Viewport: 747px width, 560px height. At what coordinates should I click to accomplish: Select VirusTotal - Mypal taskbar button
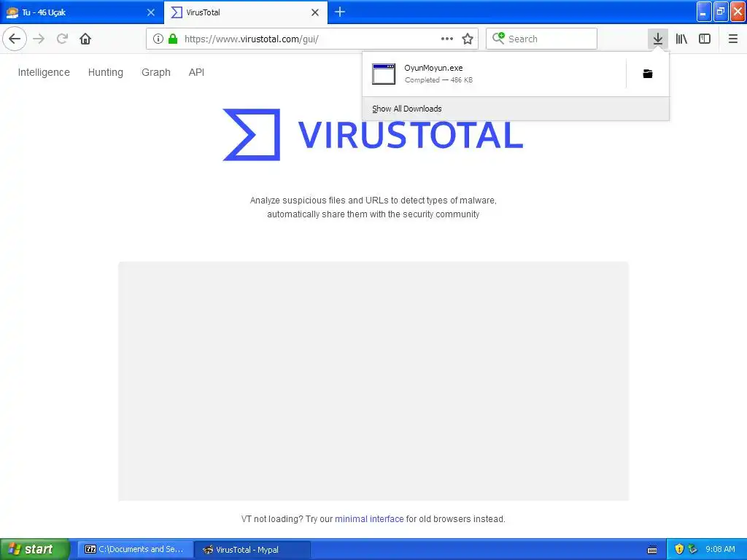pyautogui.click(x=252, y=550)
